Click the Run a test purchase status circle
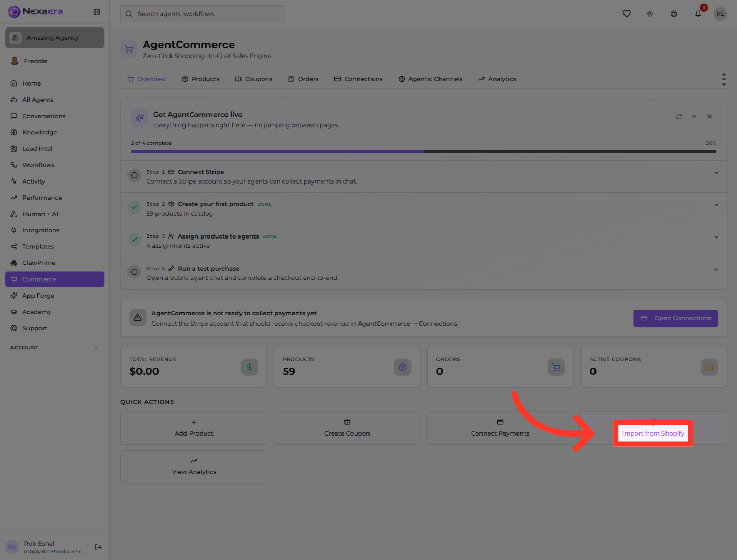The height and width of the screenshot is (560, 737). (134, 272)
